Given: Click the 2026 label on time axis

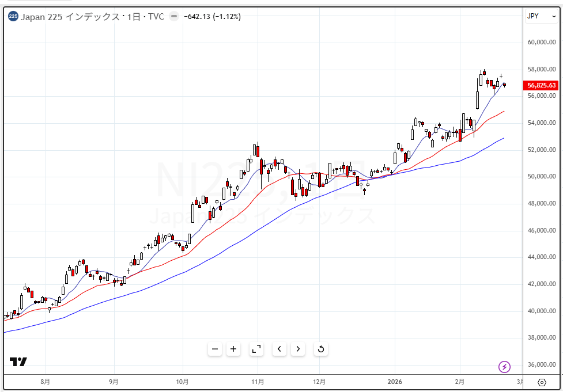Looking at the screenshot, I should [x=395, y=382].
